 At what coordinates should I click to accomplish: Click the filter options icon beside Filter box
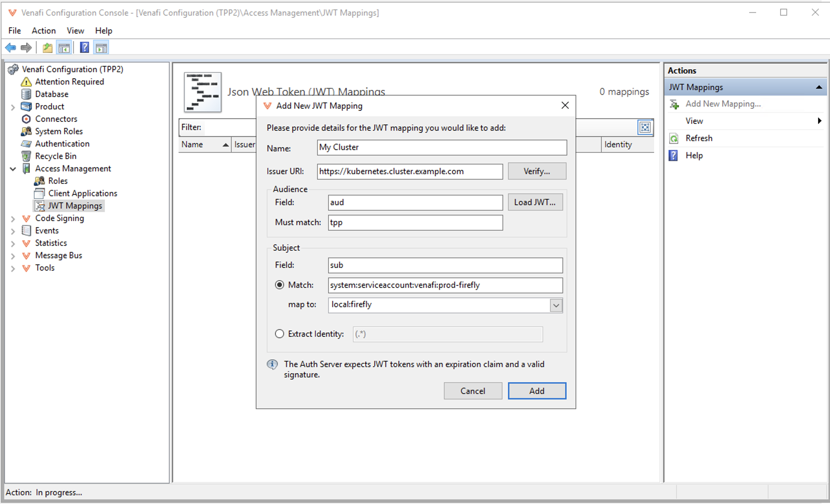645,128
